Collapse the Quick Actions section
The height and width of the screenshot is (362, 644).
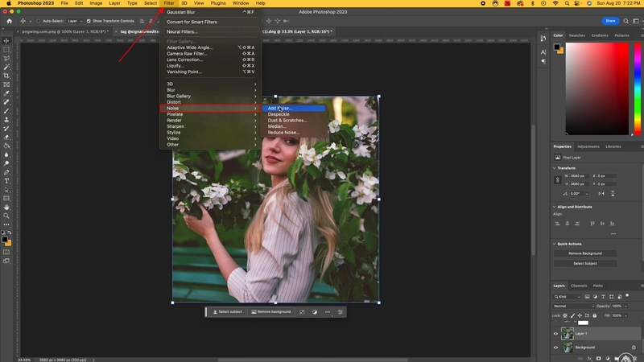pos(555,244)
